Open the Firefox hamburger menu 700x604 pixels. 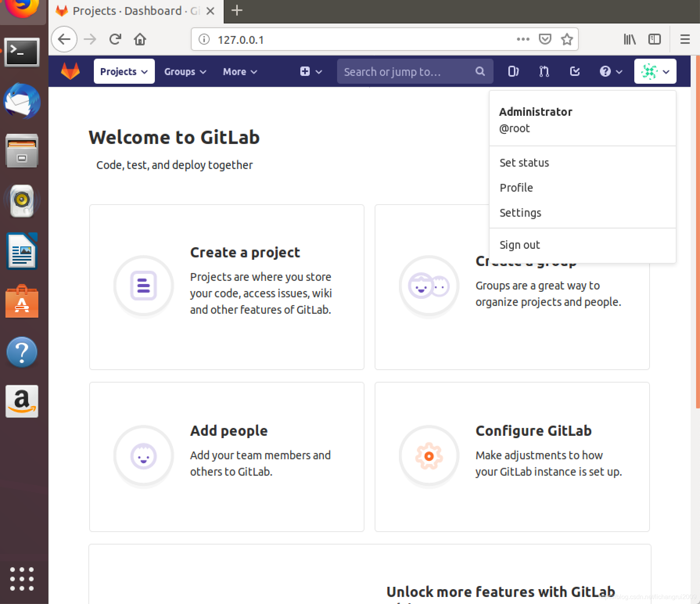pyautogui.click(x=685, y=39)
